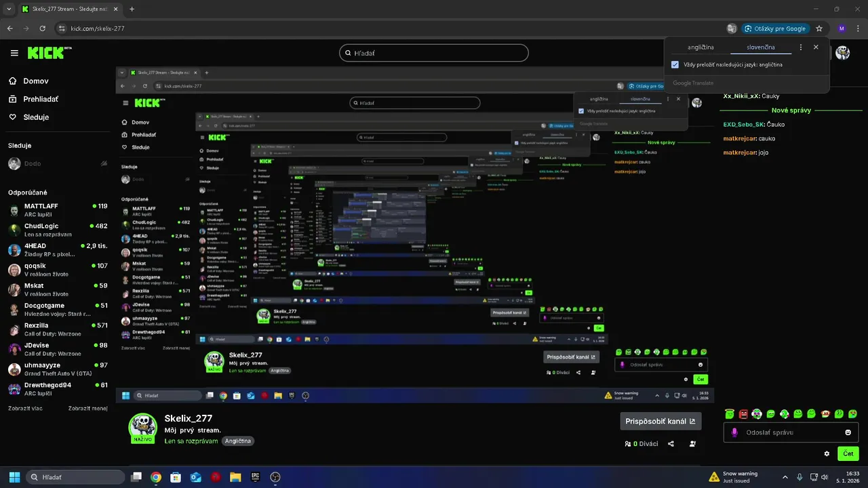The width and height of the screenshot is (868, 488).
Task: Reload the page in Chrome
Action: click(43, 28)
